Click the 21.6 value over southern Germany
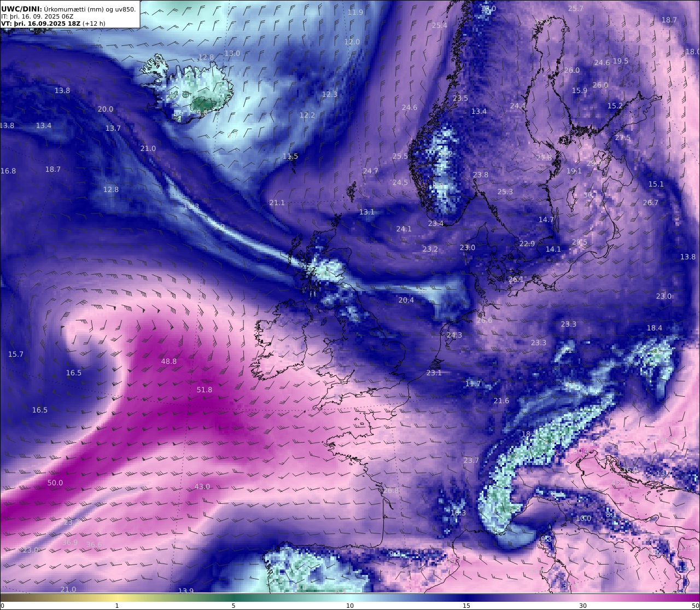This screenshot has height=610, width=700. click(x=501, y=400)
